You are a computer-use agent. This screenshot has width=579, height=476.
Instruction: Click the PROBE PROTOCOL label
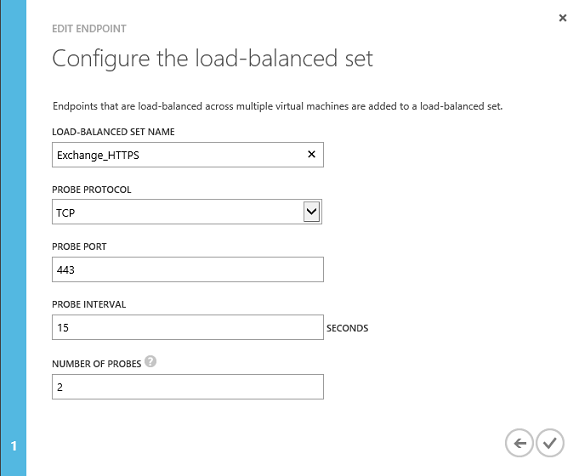(92, 189)
